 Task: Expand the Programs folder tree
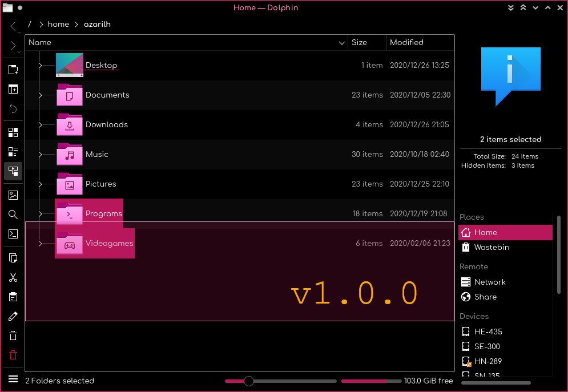coord(40,214)
